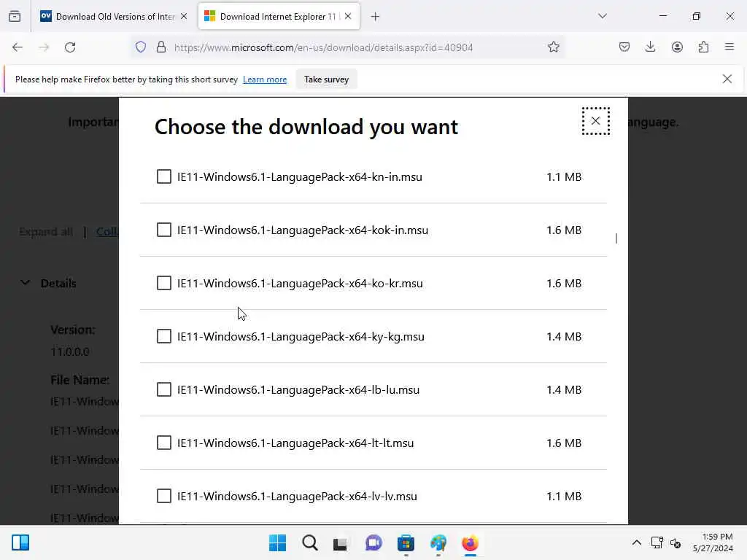The image size is (747, 560).
Task: Bookmark this page with star icon
Action: [553, 47]
